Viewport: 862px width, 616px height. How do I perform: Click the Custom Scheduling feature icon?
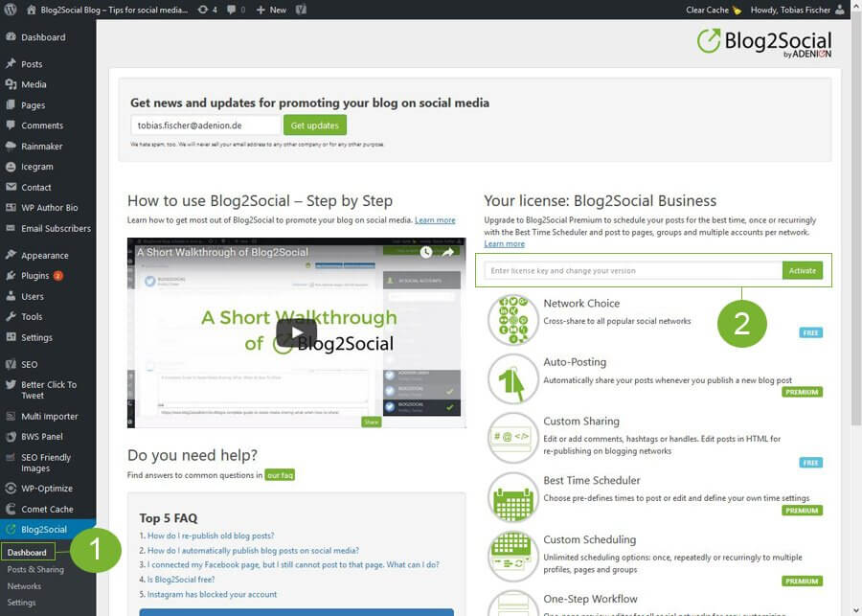coord(513,556)
